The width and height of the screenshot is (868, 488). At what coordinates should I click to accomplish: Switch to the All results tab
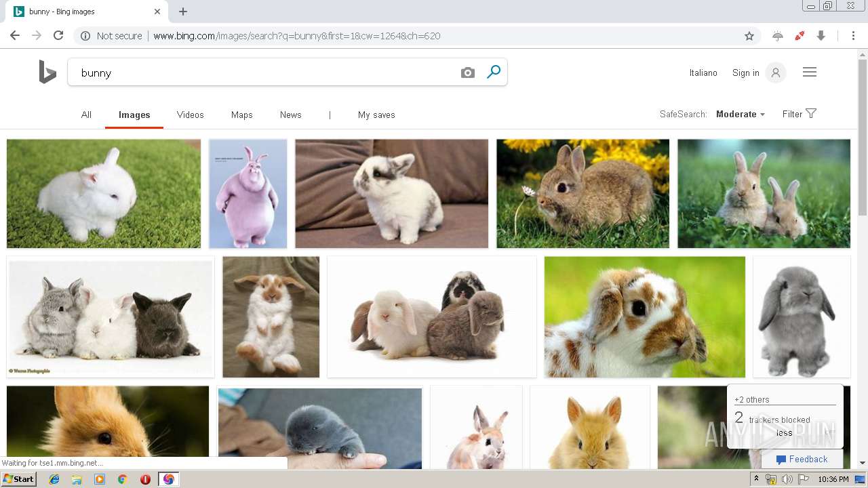pyautogui.click(x=86, y=115)
